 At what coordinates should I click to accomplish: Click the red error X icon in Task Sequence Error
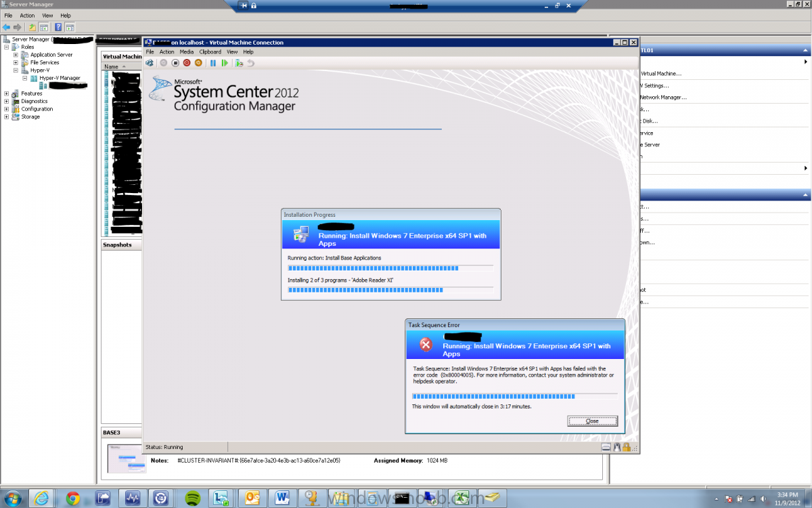point(426,344)
